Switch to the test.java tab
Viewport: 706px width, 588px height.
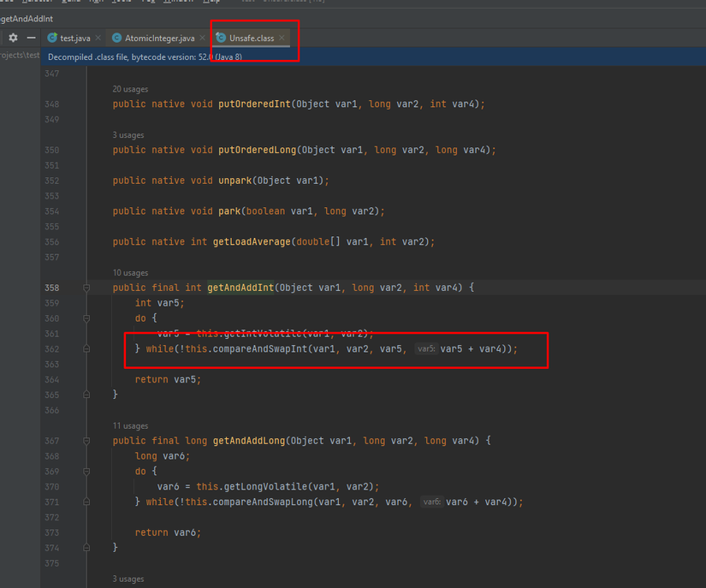click(74, 39)
